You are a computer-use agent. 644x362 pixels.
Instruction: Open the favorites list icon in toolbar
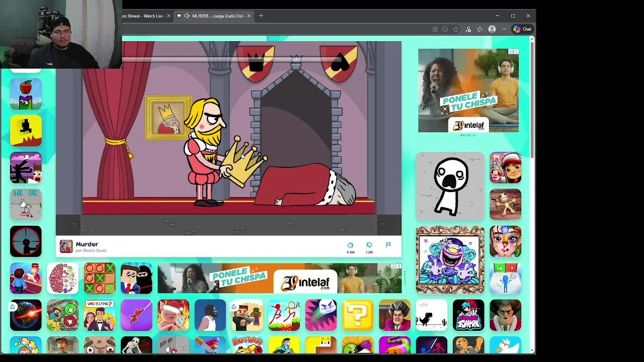[x=480, y=29]
